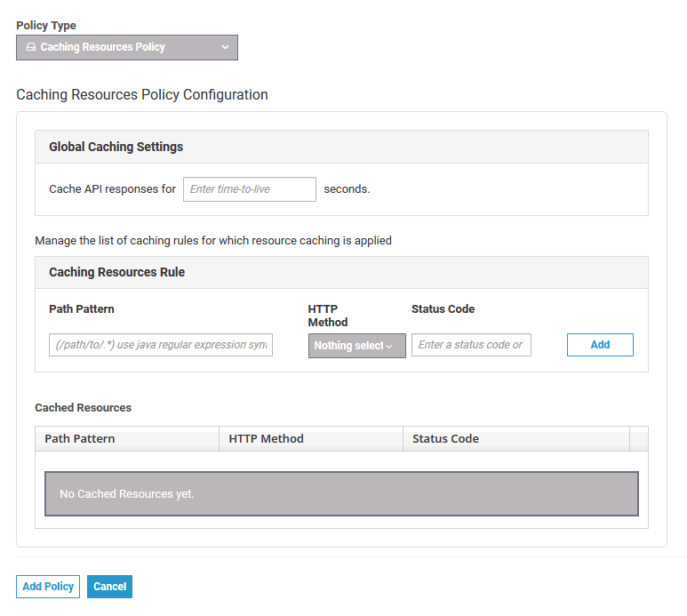Open the HTTP Method 'Nothing selected' dropdown
The height and width of the screenshot is (616, 687).
[x=356, y=346]
